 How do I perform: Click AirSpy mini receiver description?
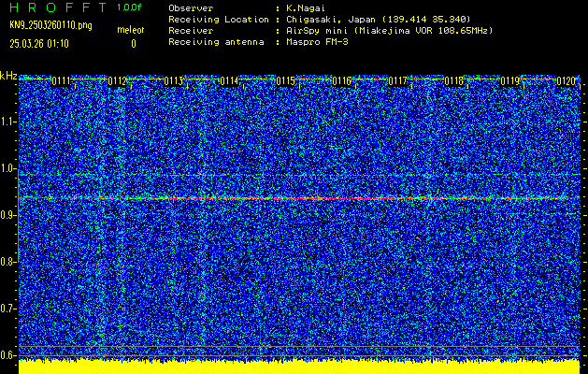pos(389,31)
